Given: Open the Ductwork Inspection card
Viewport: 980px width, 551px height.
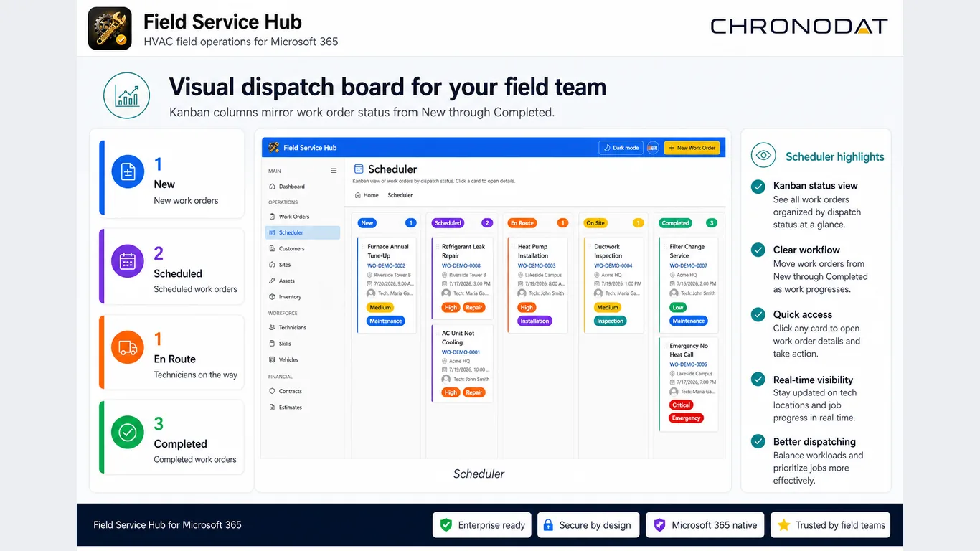Looking at the screenshot, I should coord(613,286).
